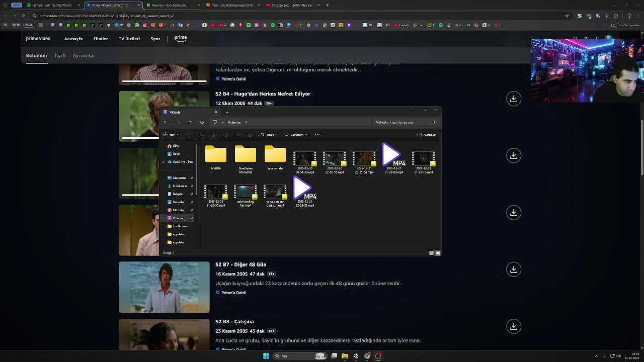Select the file 2025-12-21 21-20-55.mp4
Viewport: 644px width, 362px height.
click(216, 196)
